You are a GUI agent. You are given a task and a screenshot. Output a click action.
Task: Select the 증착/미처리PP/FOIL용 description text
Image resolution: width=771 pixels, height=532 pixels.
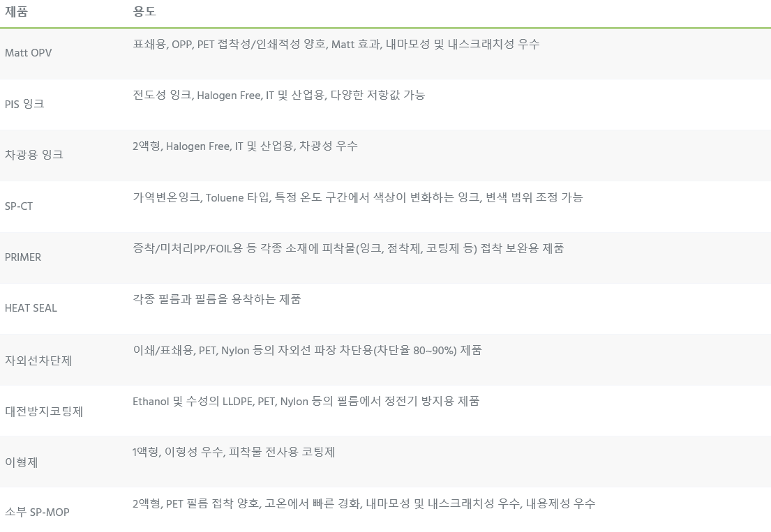click(348, 248)
